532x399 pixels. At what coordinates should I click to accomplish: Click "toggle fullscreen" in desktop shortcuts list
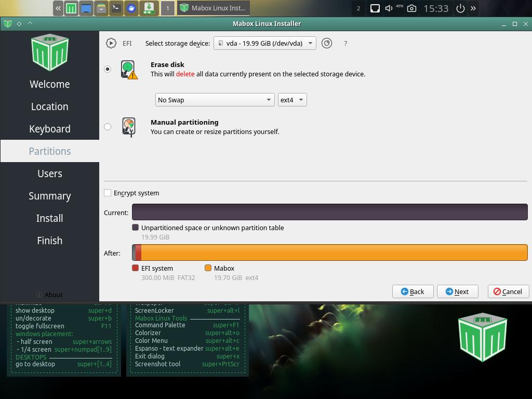click(39, 326)
